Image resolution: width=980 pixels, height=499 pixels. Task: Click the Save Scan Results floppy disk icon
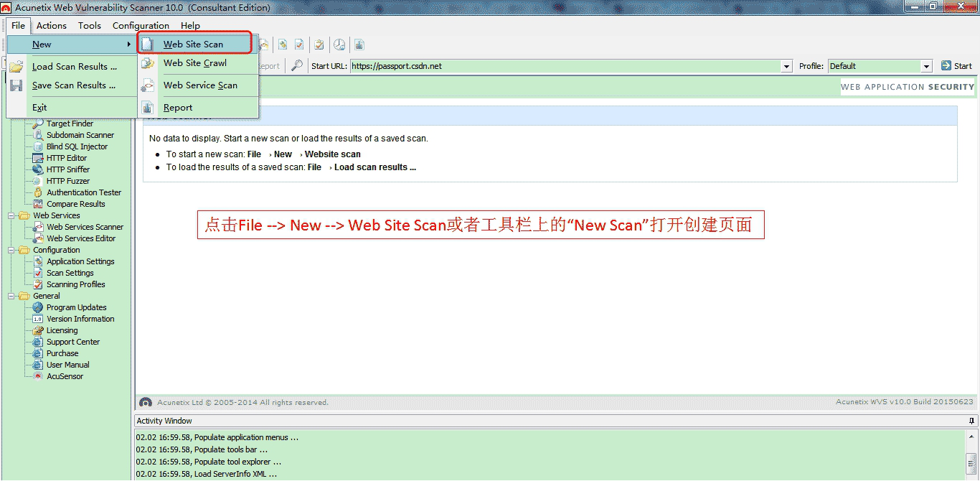[x=17, y=85]
